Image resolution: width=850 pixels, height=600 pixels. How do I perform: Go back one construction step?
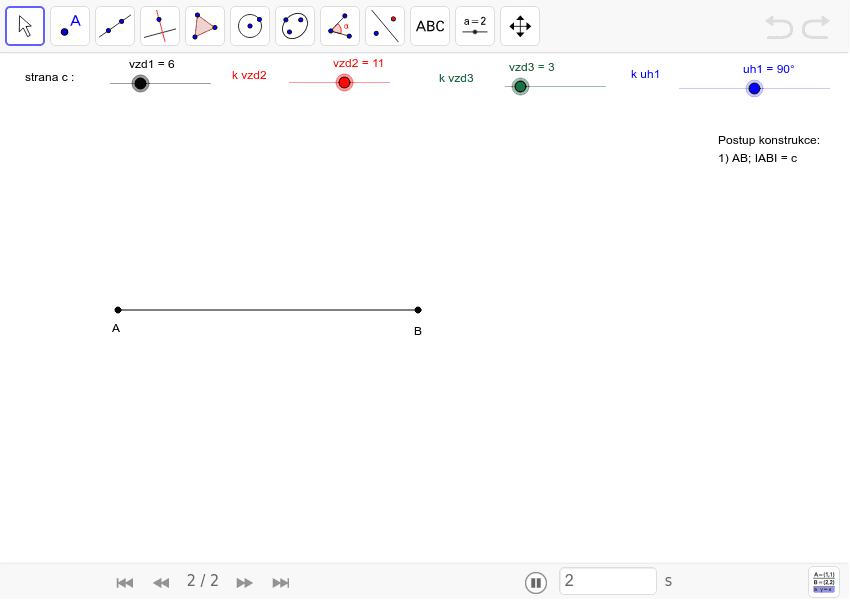161,583
